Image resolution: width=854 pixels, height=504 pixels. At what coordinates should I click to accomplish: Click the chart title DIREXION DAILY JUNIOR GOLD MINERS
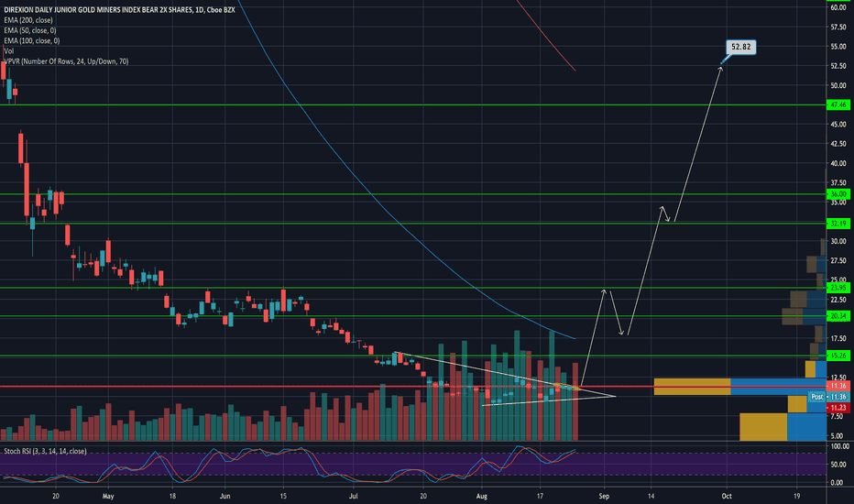pos(119,10)
